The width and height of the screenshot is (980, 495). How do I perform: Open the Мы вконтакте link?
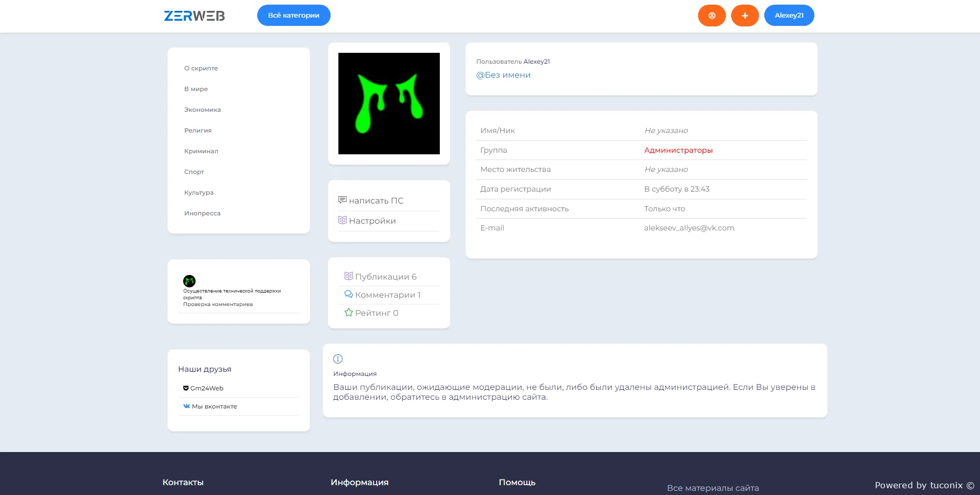tap(214, 406)
